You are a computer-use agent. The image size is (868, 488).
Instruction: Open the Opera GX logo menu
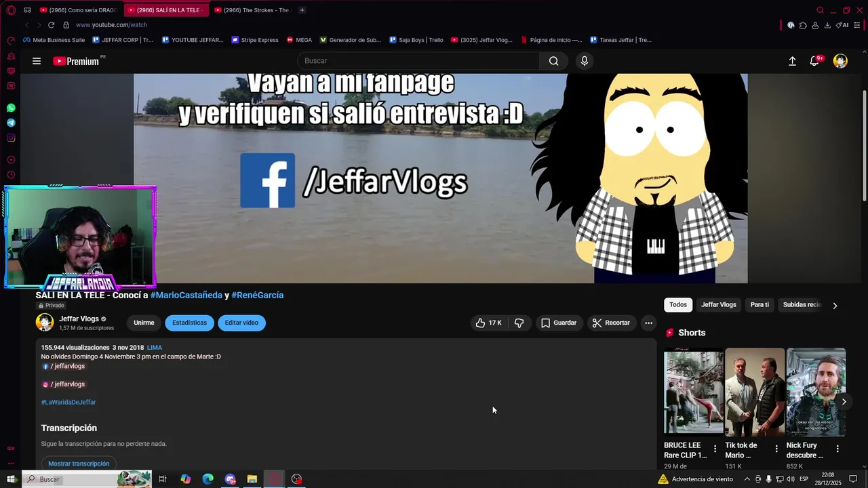click(x=11, y=10)
